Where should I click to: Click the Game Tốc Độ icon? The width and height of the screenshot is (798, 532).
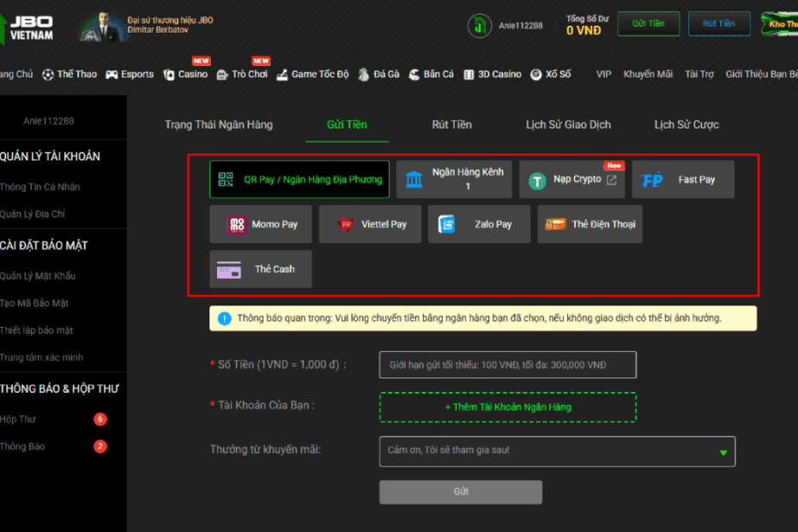pyautogui.click(x=282, y=75)
